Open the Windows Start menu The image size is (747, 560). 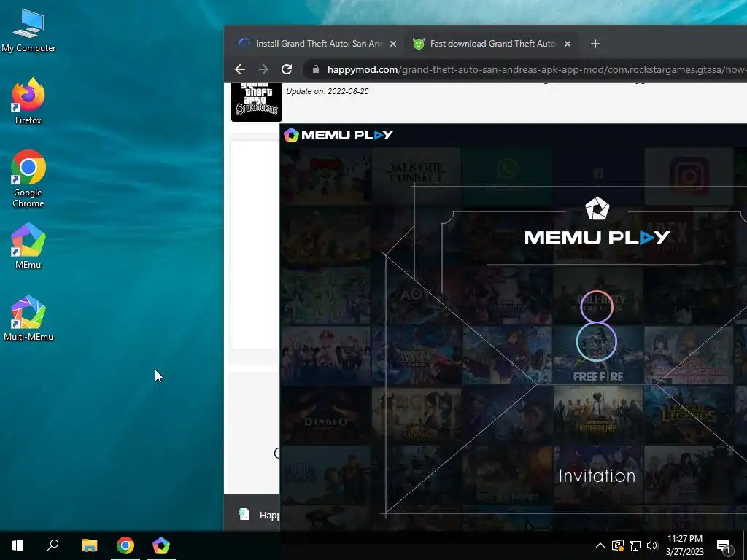[18, 545]
